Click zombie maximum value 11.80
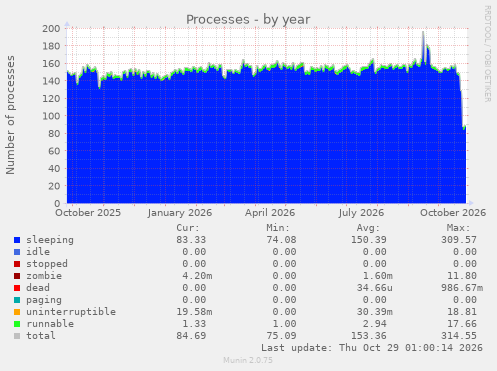The width and height of the screenshot is (497, 371). pos(462,276)
